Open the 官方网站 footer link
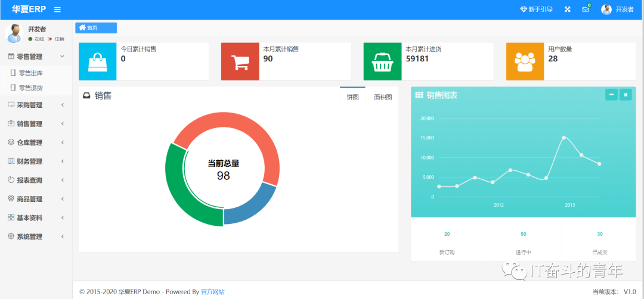The height and width of the screenshot is (299, 644). tap(213, 292)
